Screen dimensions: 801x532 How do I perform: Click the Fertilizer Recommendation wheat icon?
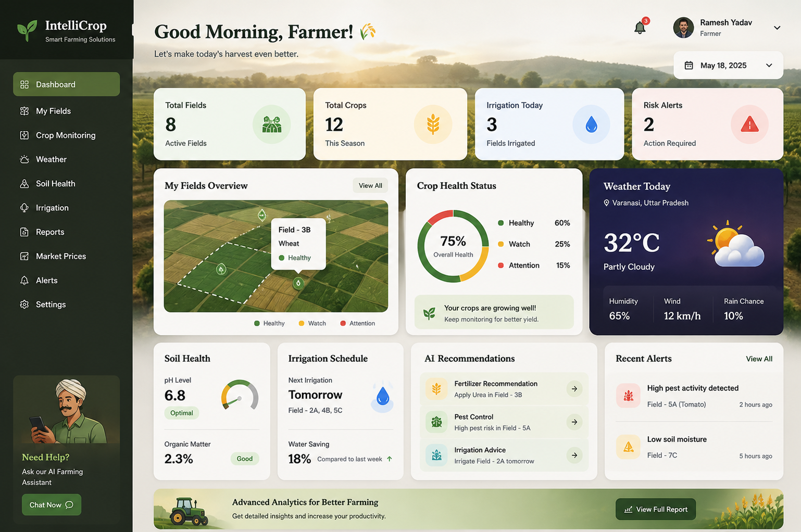coord(436,389)
